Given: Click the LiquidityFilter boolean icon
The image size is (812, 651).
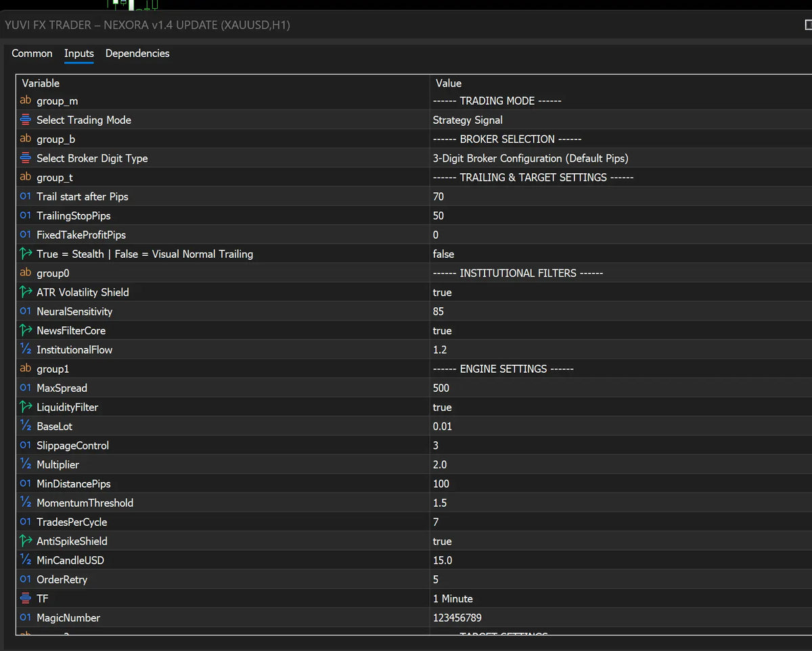Looking at the screenshot, I should pyautogui.click(x=26, y=407).
